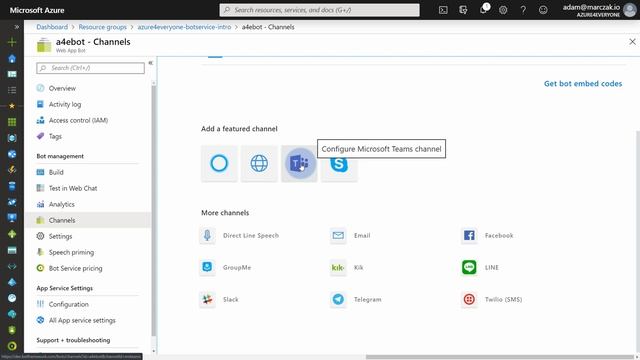Focus the global search resources field
Viewport: 640px width, 360px height.
(319, 10)
